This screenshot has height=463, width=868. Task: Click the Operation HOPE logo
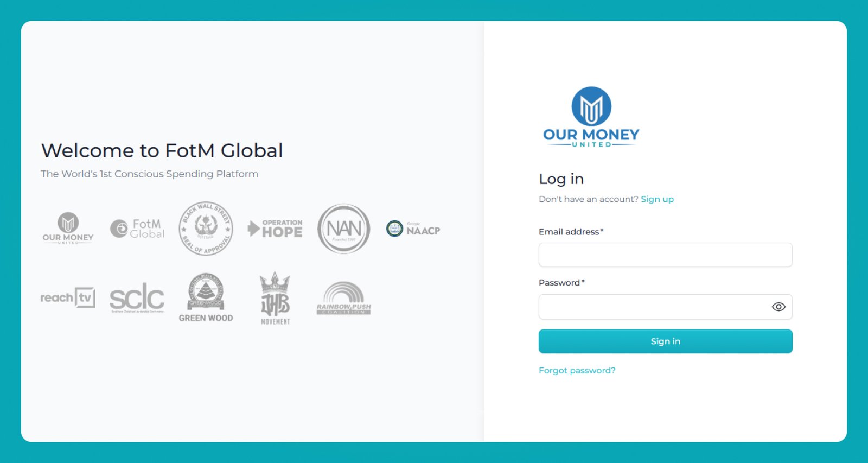pos(275,229)
